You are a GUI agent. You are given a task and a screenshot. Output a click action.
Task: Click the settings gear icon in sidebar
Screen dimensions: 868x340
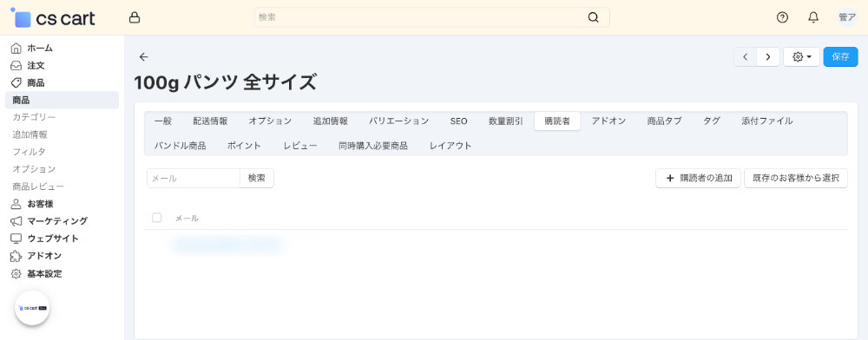point(16,274)
